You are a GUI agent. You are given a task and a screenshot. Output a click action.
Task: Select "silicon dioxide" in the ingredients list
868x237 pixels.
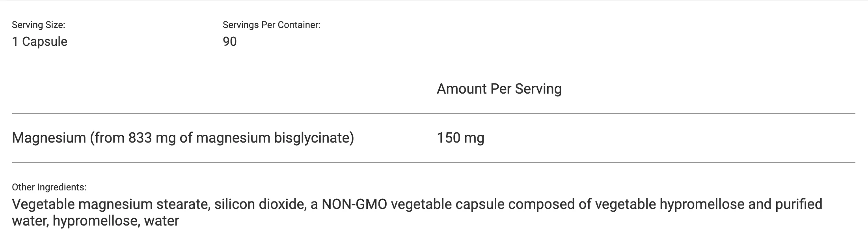[x=260, y=204]
